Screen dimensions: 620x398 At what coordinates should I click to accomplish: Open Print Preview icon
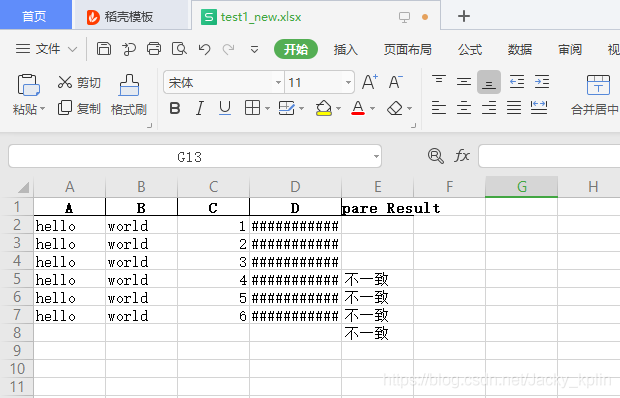coord(179,49)
